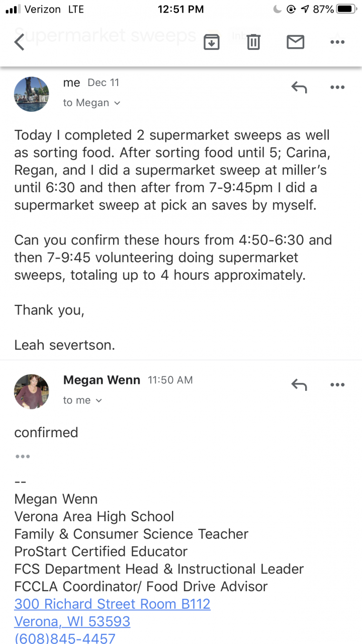
Task: Tap Megan Wenn sender name
Action: tap(102, 380)
